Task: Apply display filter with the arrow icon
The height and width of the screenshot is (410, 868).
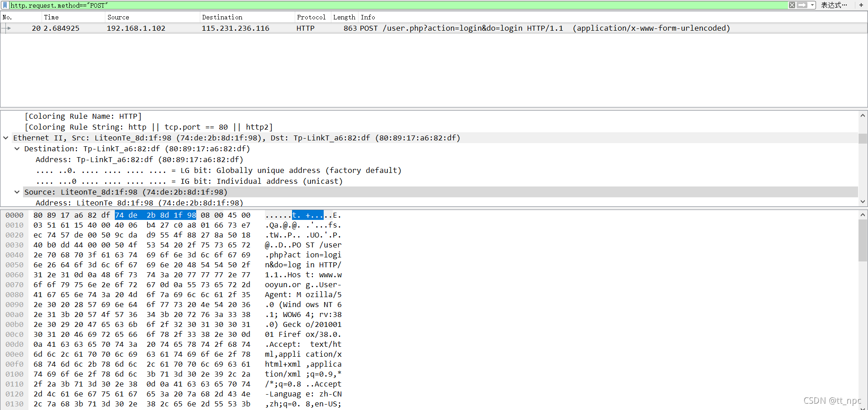Action: click(x=802, y=5)
